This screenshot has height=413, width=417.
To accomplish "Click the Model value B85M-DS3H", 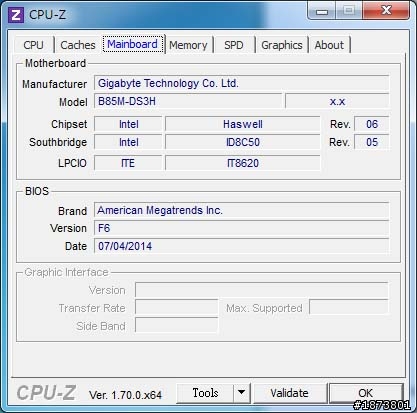I will pos(188,101).
